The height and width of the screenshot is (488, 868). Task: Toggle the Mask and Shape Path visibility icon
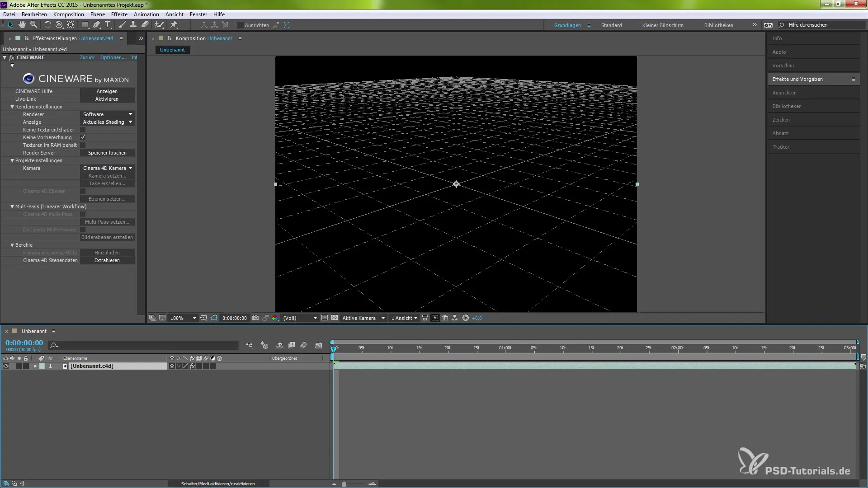click(x=214, y=318)
